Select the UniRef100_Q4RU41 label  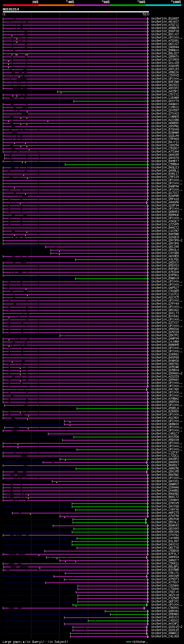(x=165, y=611)
